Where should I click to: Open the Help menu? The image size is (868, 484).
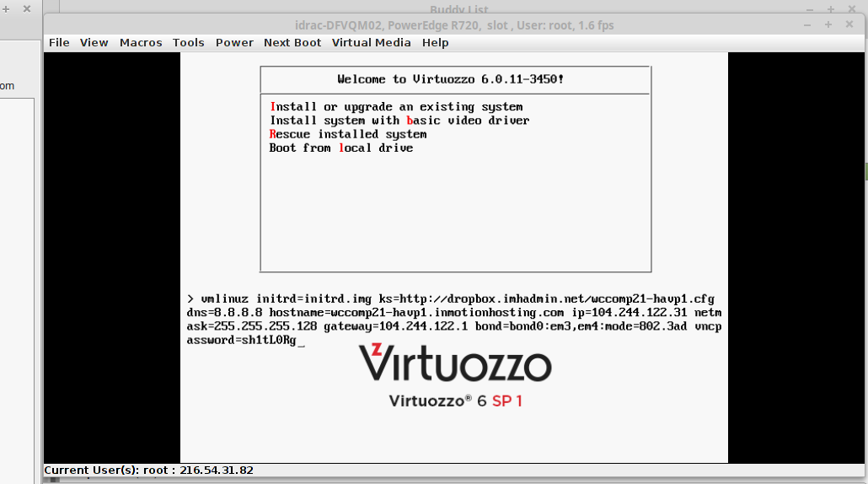pos(436,43)
